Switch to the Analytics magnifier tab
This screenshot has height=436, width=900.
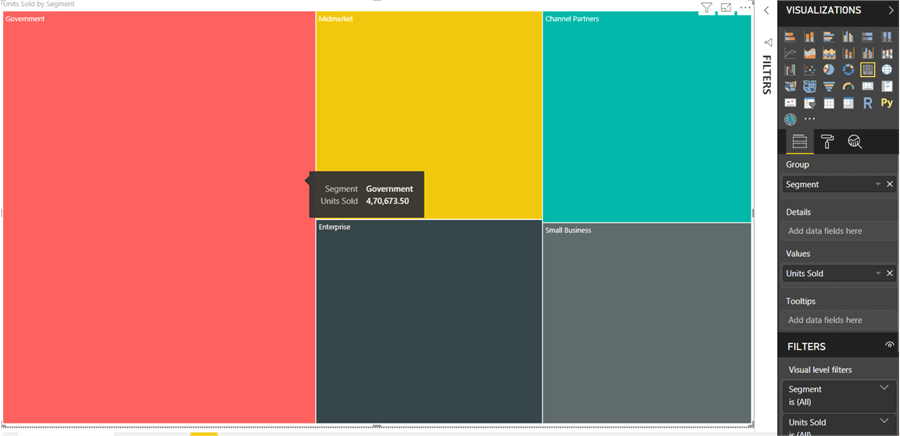tap(855, 141)
